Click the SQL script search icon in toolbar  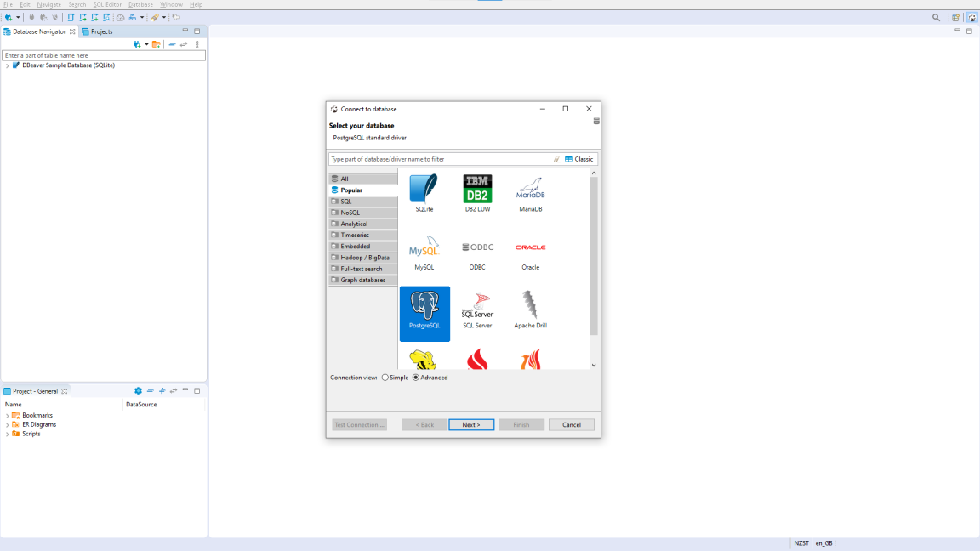tap(106, 18)
